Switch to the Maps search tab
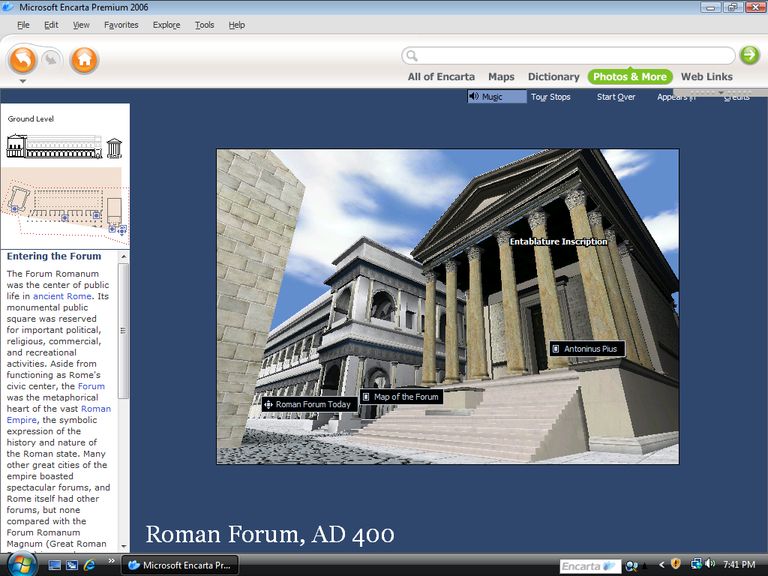Screen dimensions: 768x576 click(501, 77)
